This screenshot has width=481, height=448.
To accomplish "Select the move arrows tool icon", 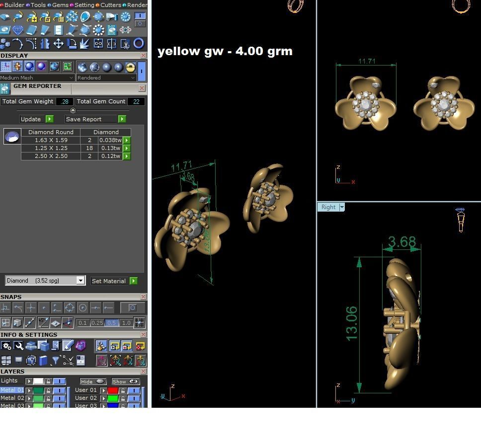I will (58, 44).
